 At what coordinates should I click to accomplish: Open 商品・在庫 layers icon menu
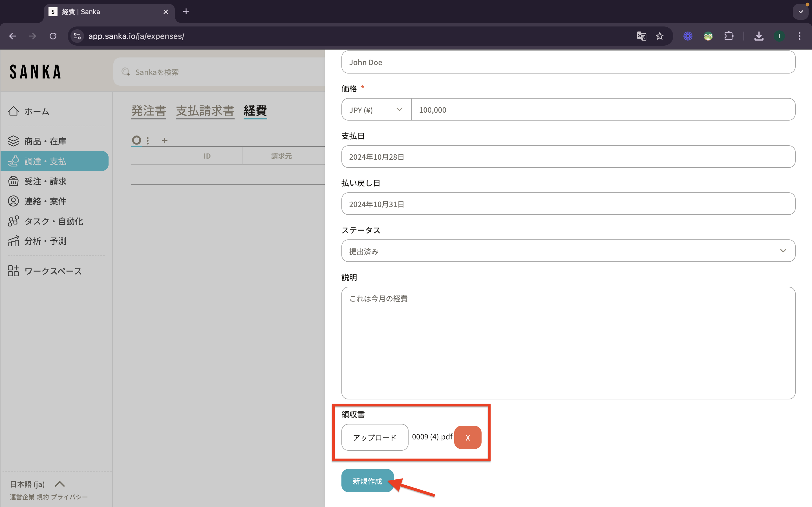pyautogui.click(x=14, y=141)
